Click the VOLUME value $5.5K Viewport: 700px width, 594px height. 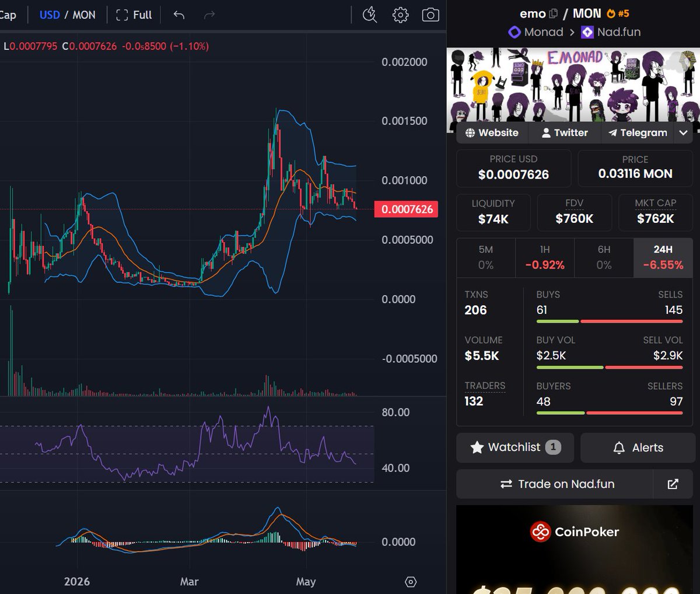[x=482, y=356]
